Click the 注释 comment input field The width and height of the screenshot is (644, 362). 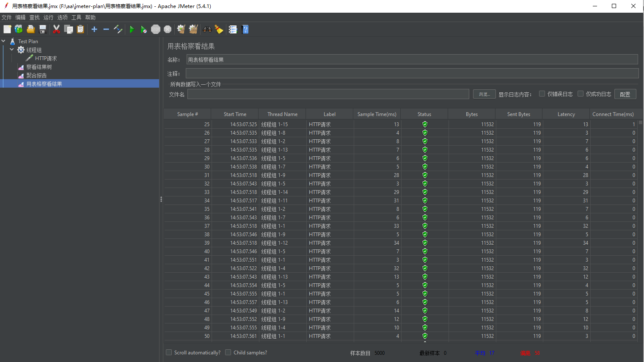[x=412, y=73]
